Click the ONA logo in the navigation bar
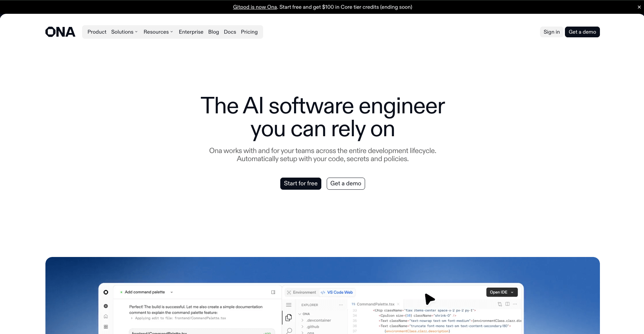Image resolution: width=644 pixels, height=334 pixels. click(60, 32)
